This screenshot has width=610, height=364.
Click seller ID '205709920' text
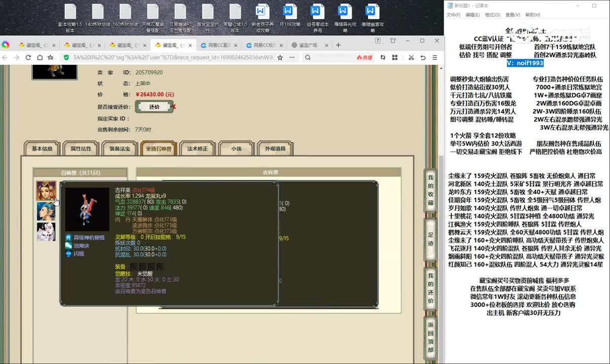coord(149,72)
